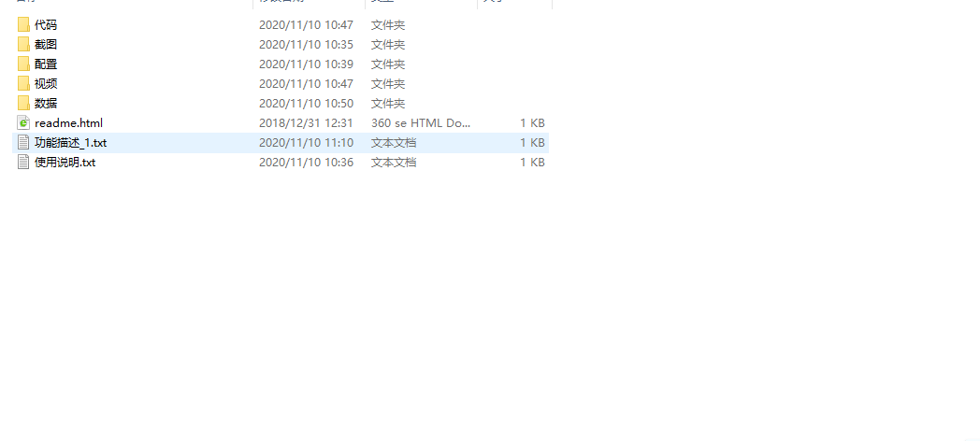Click the 360 se HTML Do... type cell
Screen dimensions: 980x441
(421, 123)
